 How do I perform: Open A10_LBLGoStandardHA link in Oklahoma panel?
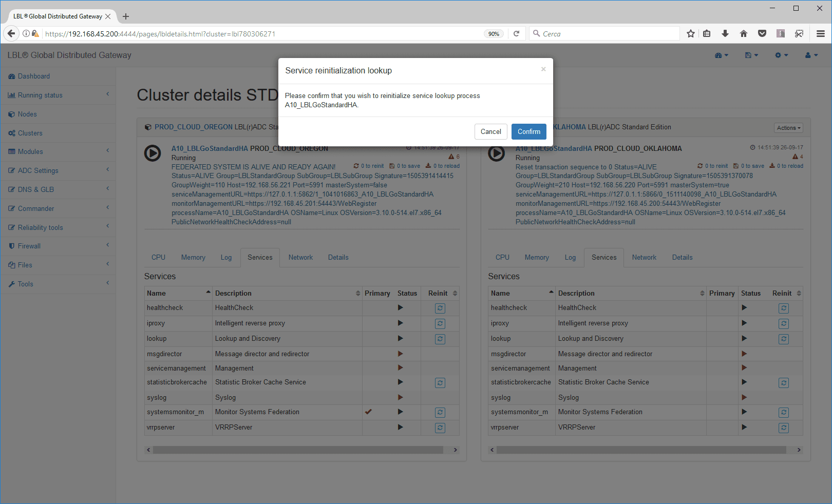pyautogui.click(x=554, y=149)
